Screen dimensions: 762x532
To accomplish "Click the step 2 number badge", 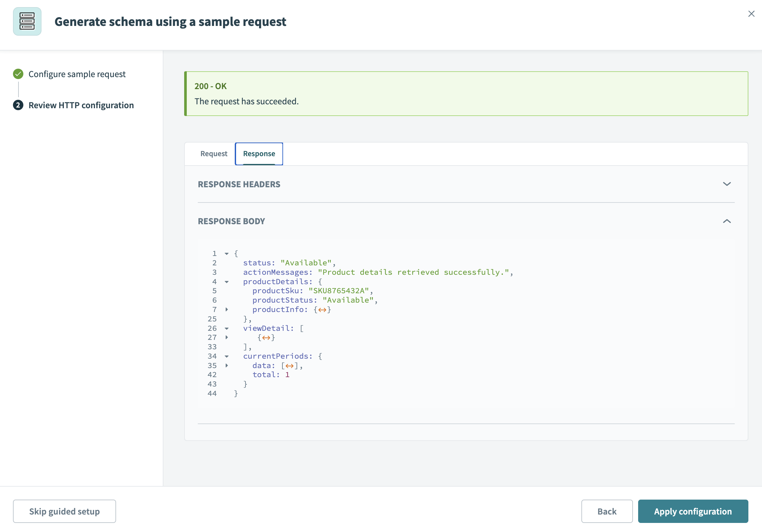I will [x=18, y=105].
